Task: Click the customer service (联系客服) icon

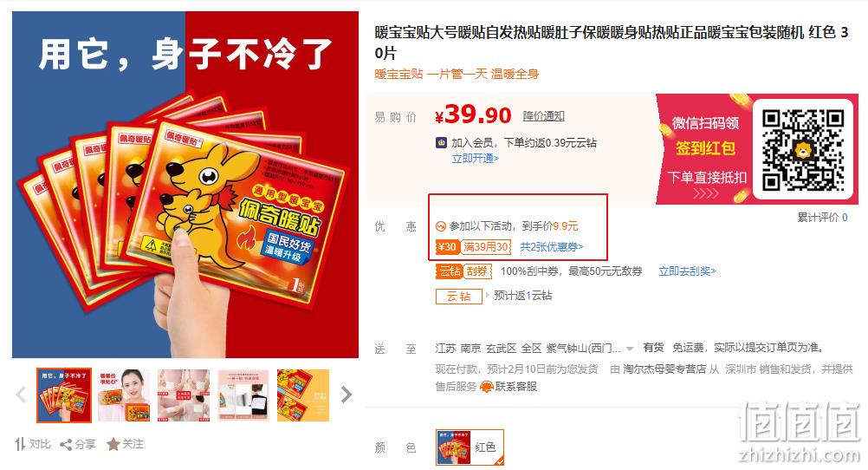Action: (x=487, y=387)
